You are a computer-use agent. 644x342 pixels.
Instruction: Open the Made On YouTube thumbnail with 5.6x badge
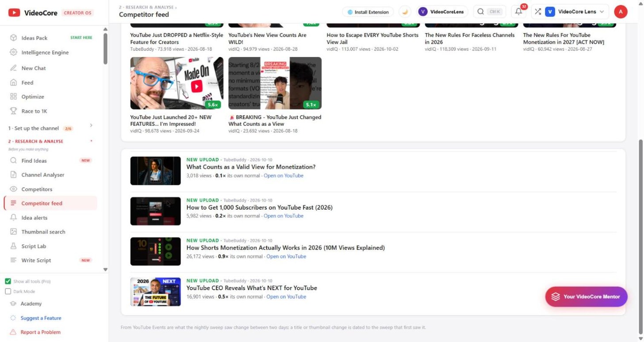pos(177,83)
